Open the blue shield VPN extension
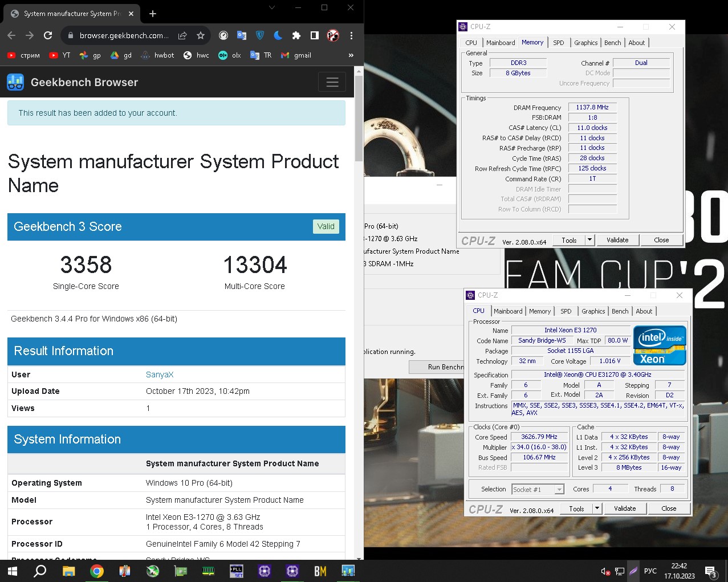This screenshot has height=582, width=728. click(260, 35)
